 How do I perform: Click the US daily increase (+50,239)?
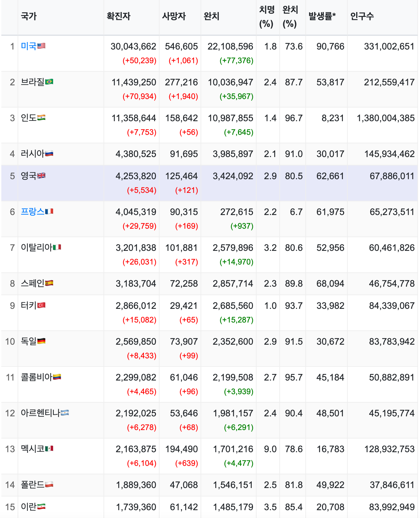(139, 61)
